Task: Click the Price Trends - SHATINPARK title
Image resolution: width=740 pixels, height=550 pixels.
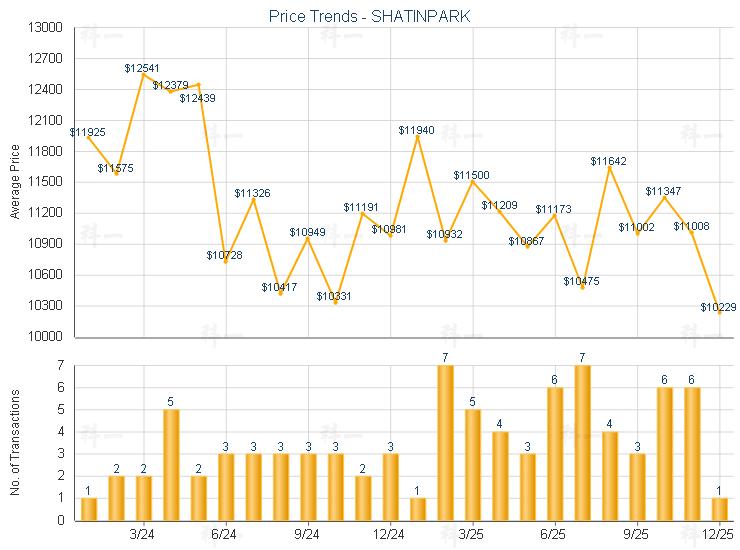Action: tap(369, 16)
